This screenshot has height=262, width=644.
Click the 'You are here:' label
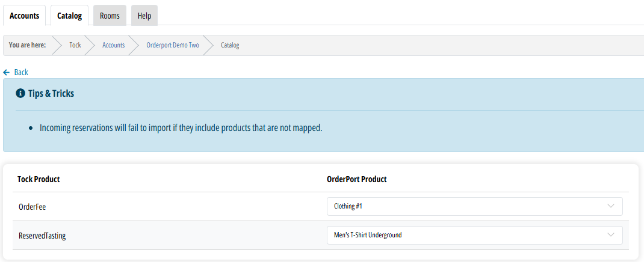[x=27, y=45]
